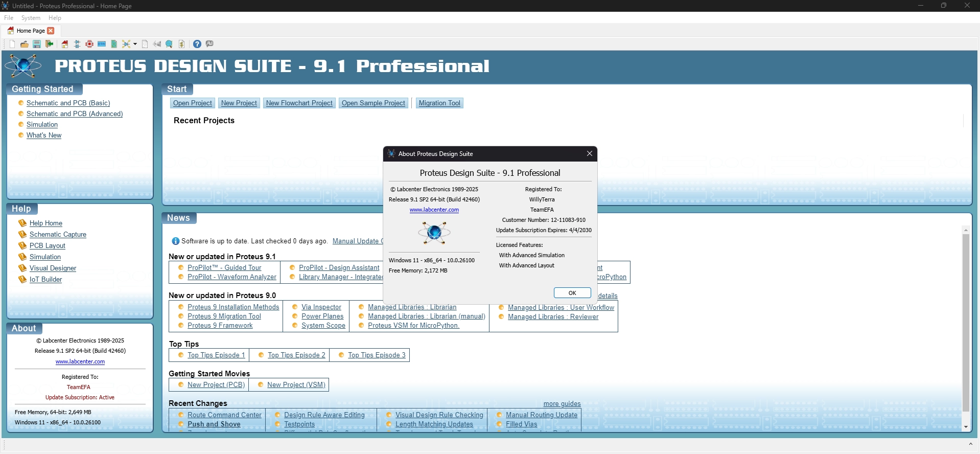The height and width of the screenshot is (454, 980).
Task: Click the app icon in the About dialog title bar
Action: 391,153
